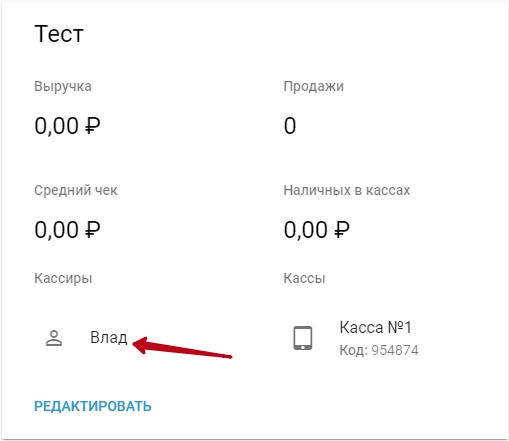
Task: Click the cashier person icon
Action: 54,338
